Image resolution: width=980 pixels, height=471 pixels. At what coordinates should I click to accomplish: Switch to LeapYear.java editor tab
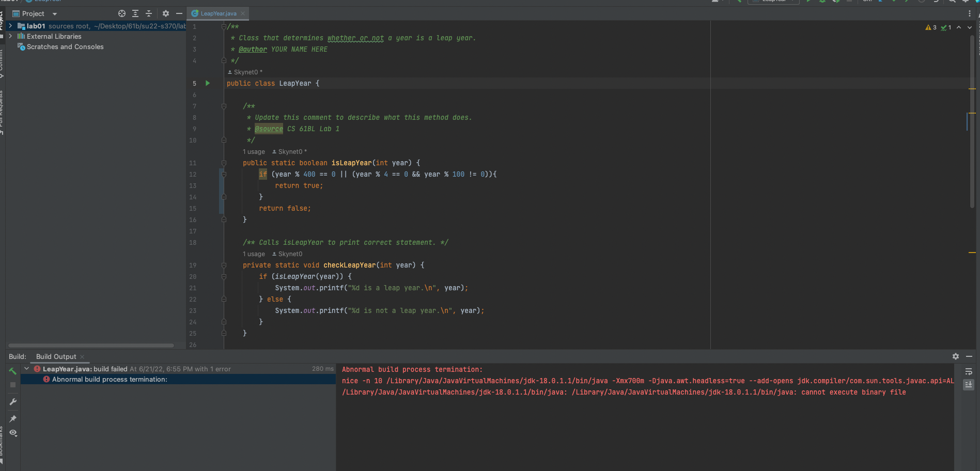click(218, 13)
